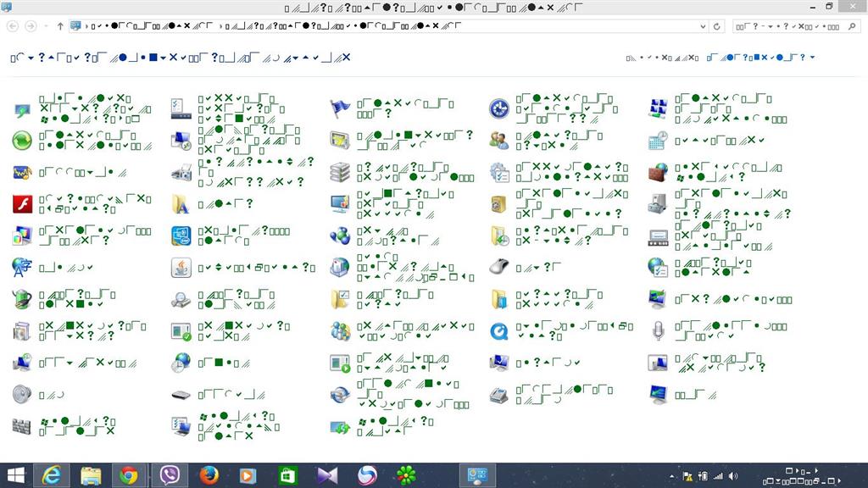Open Visual Studio from the taskbar
The width and height of the screenshot is (868, 488).
327,475
